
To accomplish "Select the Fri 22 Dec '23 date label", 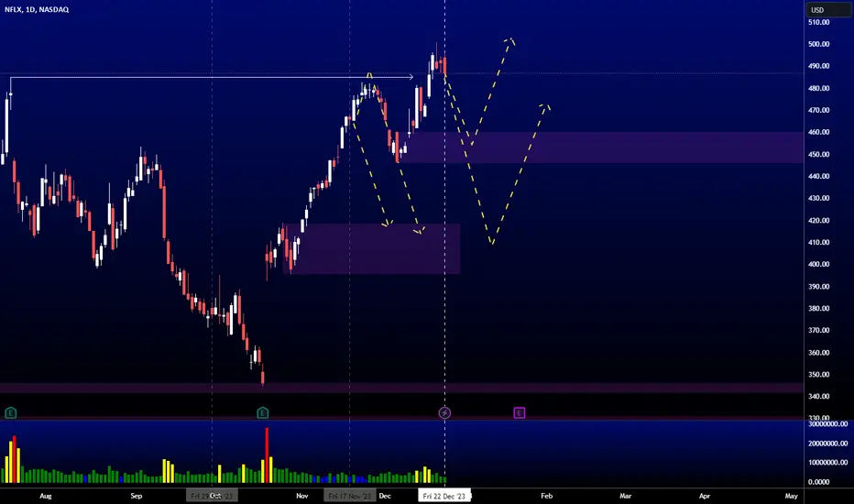I will coord(444,496).
